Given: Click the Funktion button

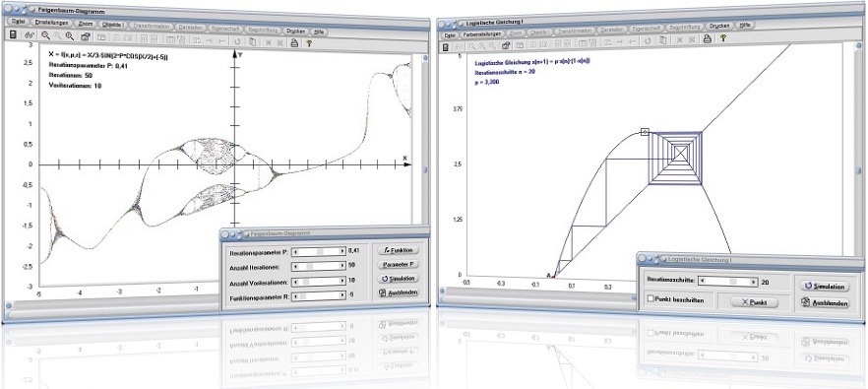Looking at the screenshot, I should coord(398,250).
